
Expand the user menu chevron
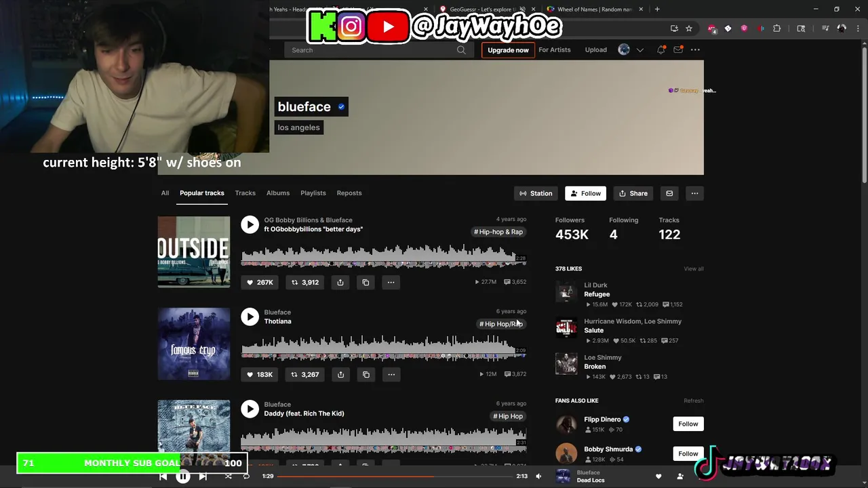[x=639, y=50]
